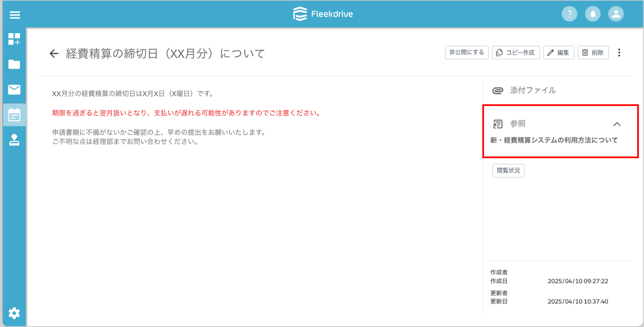Collapse the 参照 section chevron

tap(617, 124)
